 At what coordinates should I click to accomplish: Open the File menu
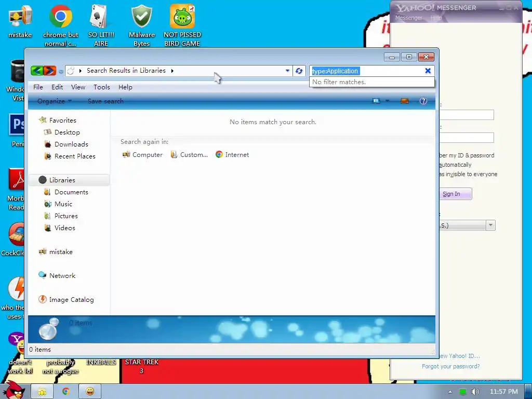[38, 87]
